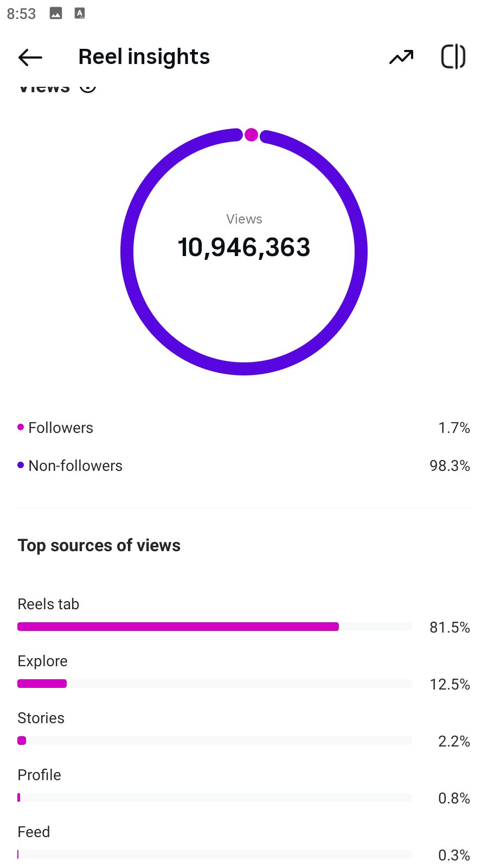Tap the purple Non-followers legend dot
The image size is (488, 868).
(21, 465)
